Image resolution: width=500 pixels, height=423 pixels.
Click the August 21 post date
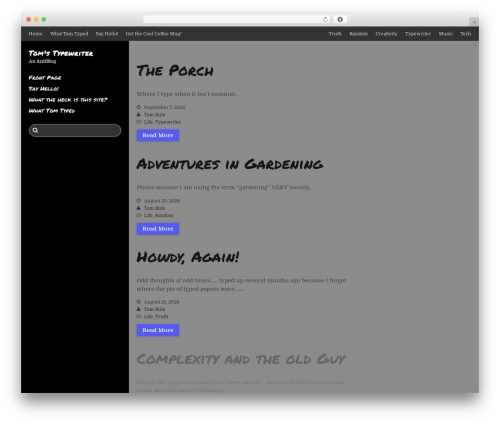(162, 302)
